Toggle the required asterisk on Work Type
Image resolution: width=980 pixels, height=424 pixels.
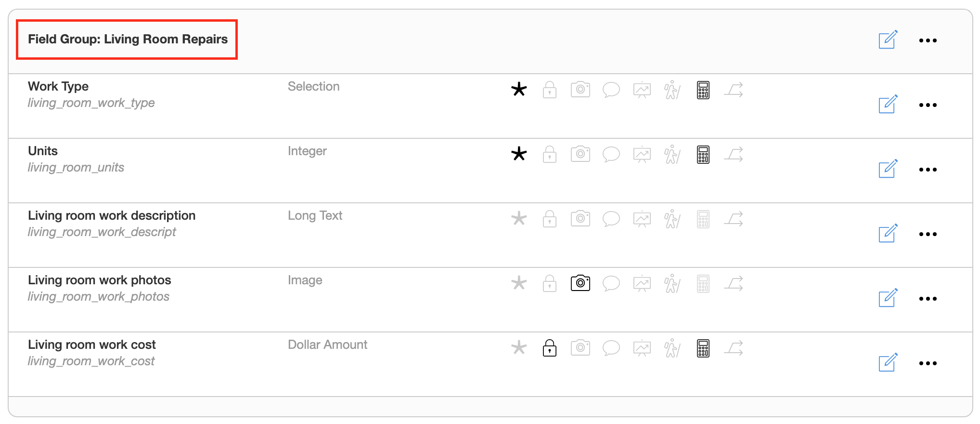tap(519, 90)
